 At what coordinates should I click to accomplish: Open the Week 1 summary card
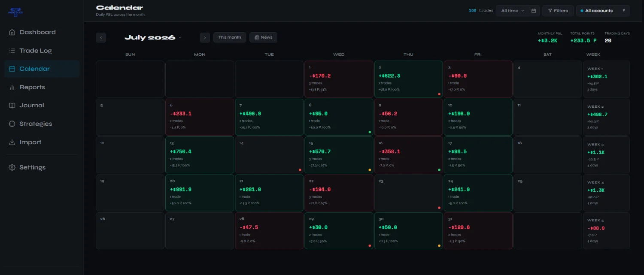pyautogui.click(x=606, y=79)
